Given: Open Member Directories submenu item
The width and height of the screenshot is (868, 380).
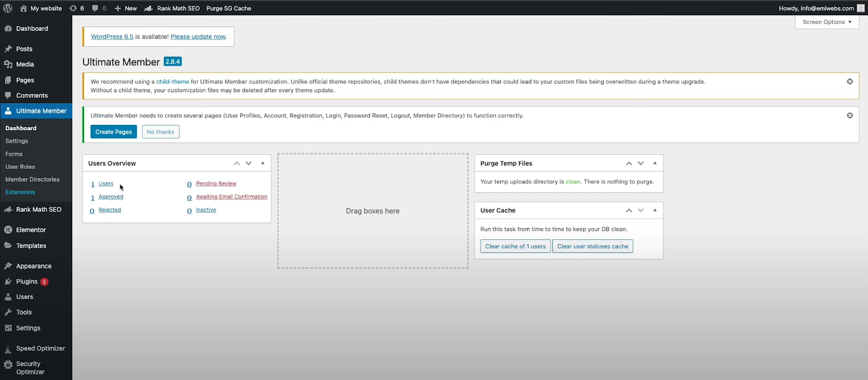Looking at the screenshot, I should 33,179.
